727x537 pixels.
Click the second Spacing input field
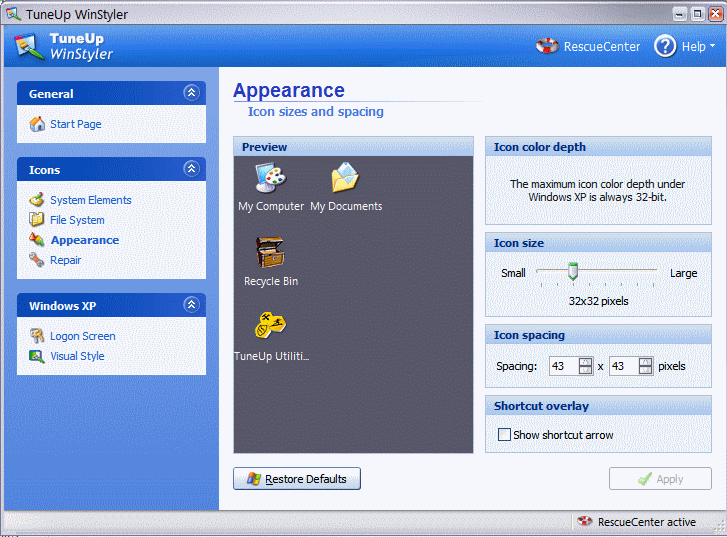coord(624,366)
